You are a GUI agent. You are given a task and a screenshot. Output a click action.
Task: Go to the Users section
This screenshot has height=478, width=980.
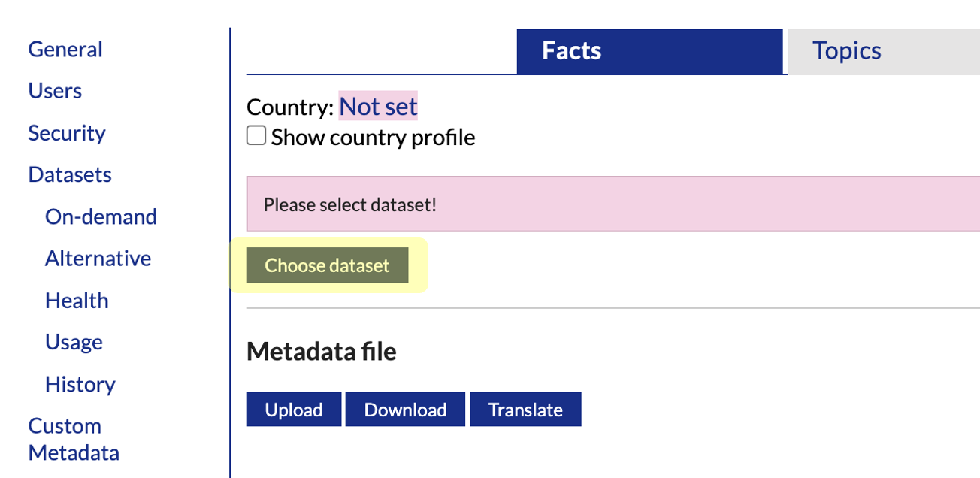click(x=55, y=91)
